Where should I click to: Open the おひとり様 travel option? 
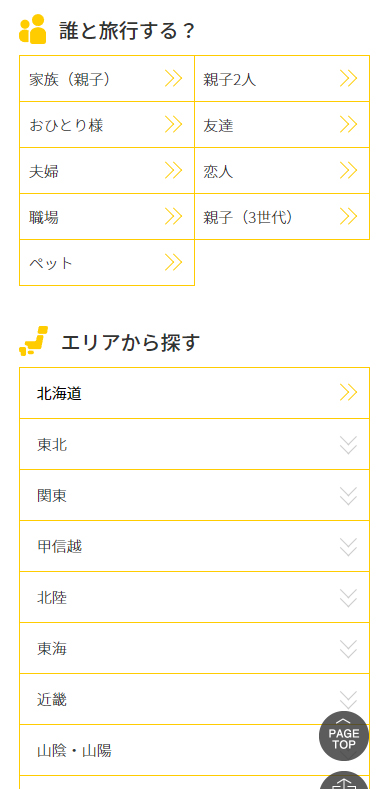(x=107, y=125)
